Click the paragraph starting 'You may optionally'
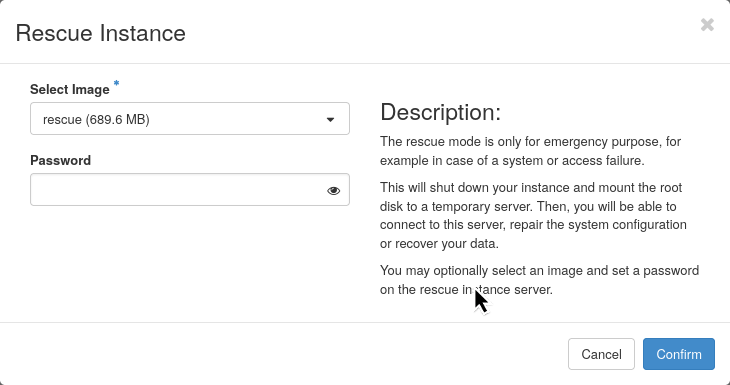The image size is (730, 385). [x=539, y=280]
